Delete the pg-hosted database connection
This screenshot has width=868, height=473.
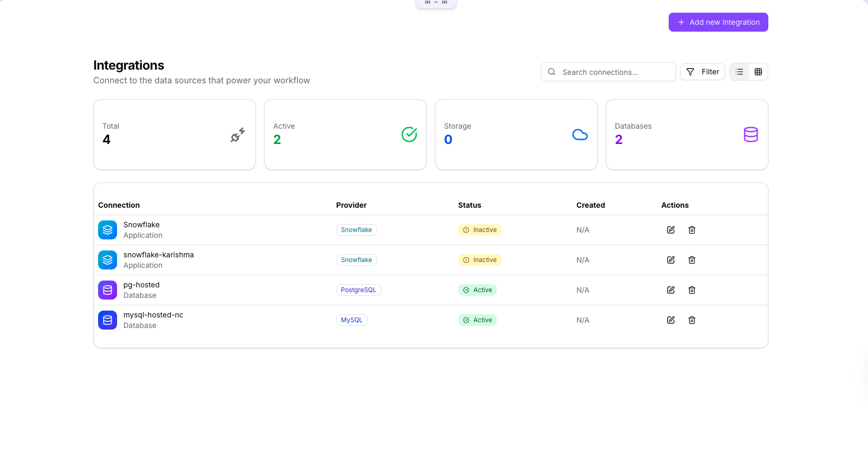click(692, 290)
